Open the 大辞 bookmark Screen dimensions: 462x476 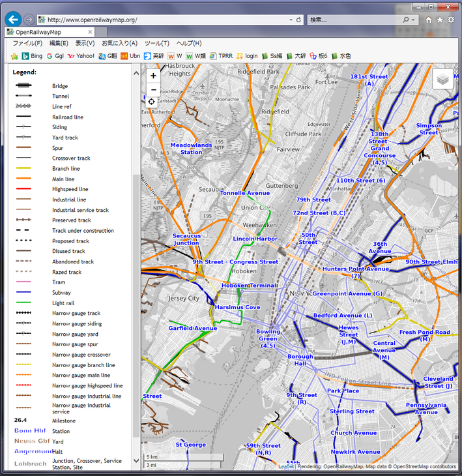(296, 56)
